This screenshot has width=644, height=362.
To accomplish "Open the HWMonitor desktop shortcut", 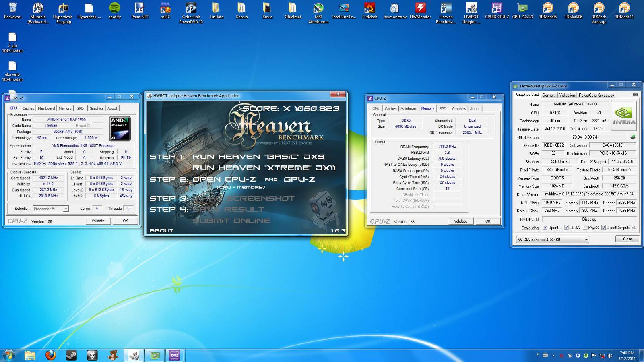I will [x=420, y=11].
